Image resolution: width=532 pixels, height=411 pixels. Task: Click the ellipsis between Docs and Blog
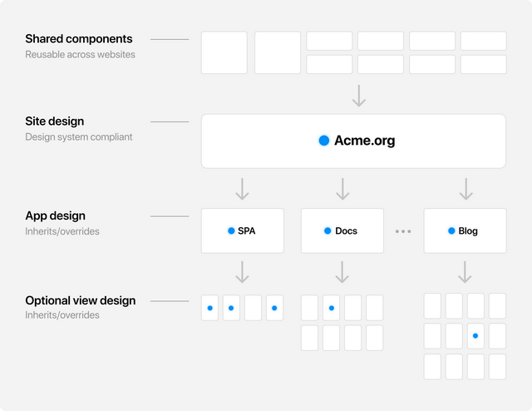pyautogui.click(x=403, y=231)
